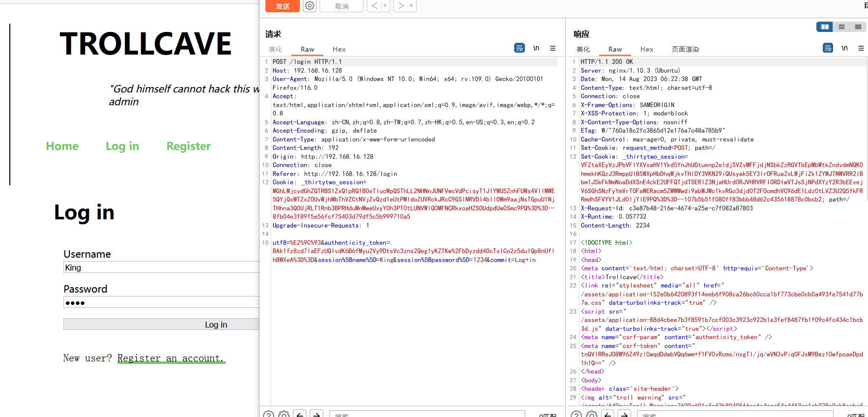
Task: Switch request view to 美化 tab
Action: pos(276,49)
